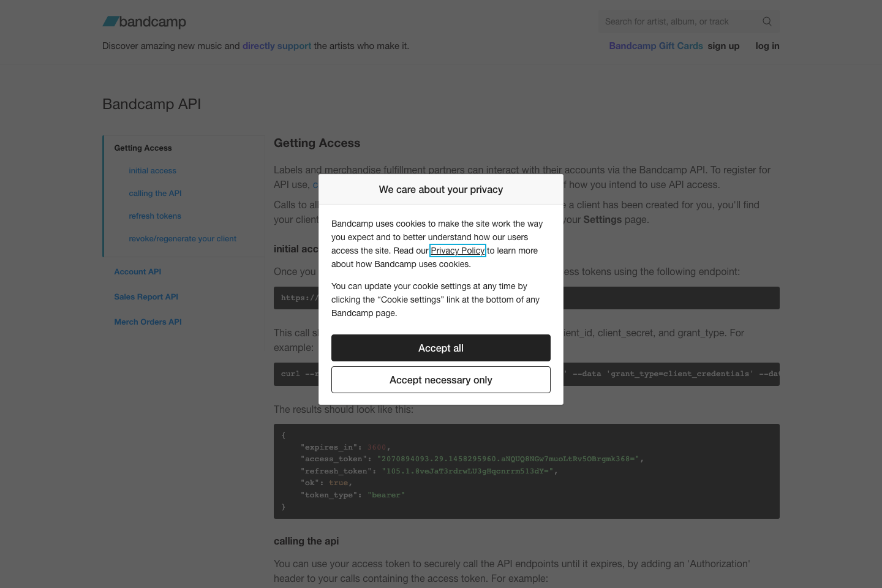
Task: Click the search magnifying glass icon
Action: (x=767, y=21)
